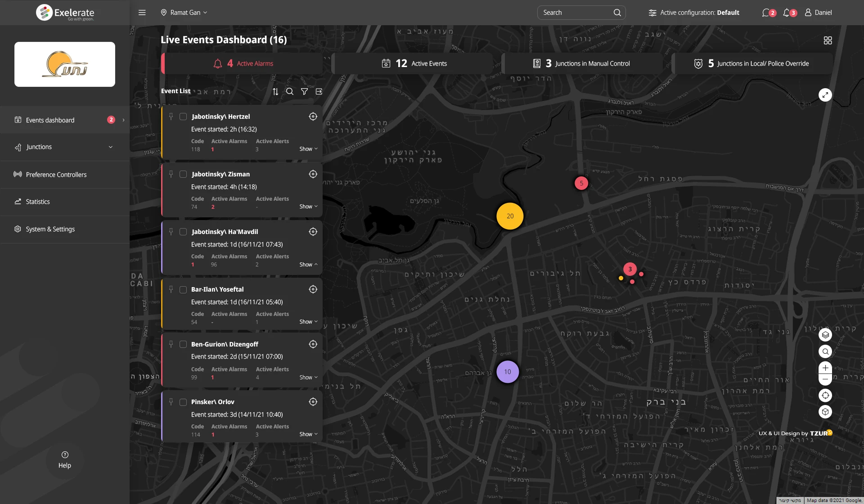Pin the Jabotinsky\ Ha'Mavdil event

point(171,232)
